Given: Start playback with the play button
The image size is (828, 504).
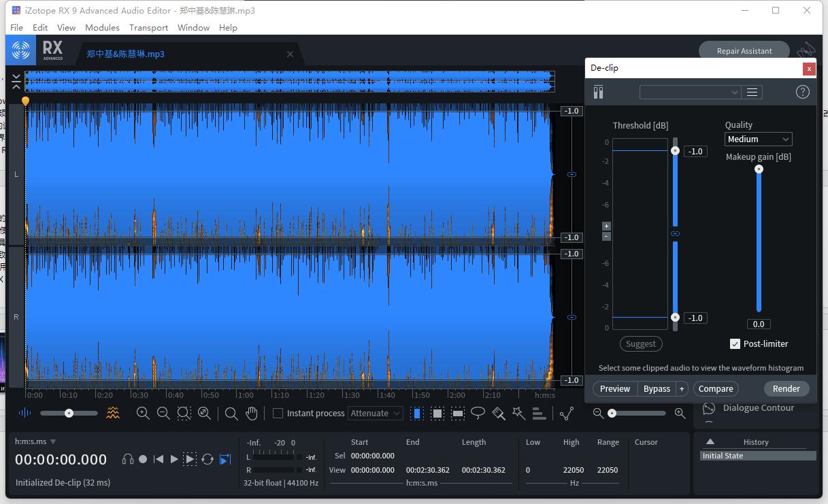Looking at the screenshot, I should coord(173,458).
